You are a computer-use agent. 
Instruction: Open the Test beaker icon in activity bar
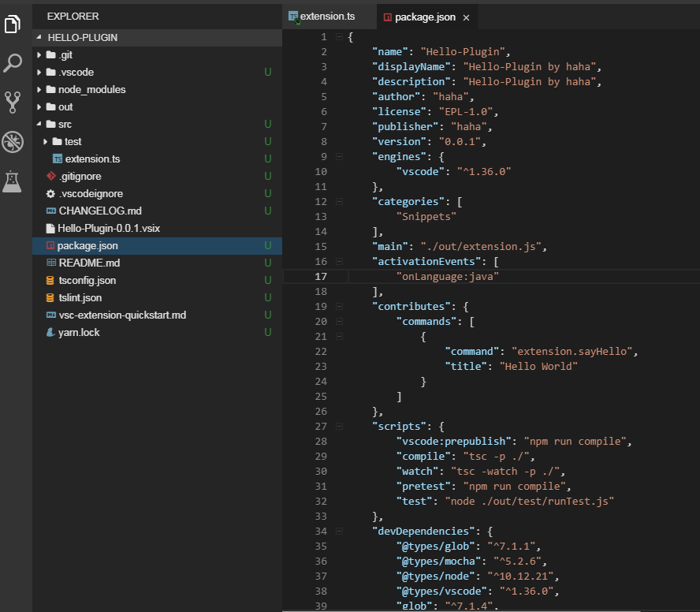11,181
